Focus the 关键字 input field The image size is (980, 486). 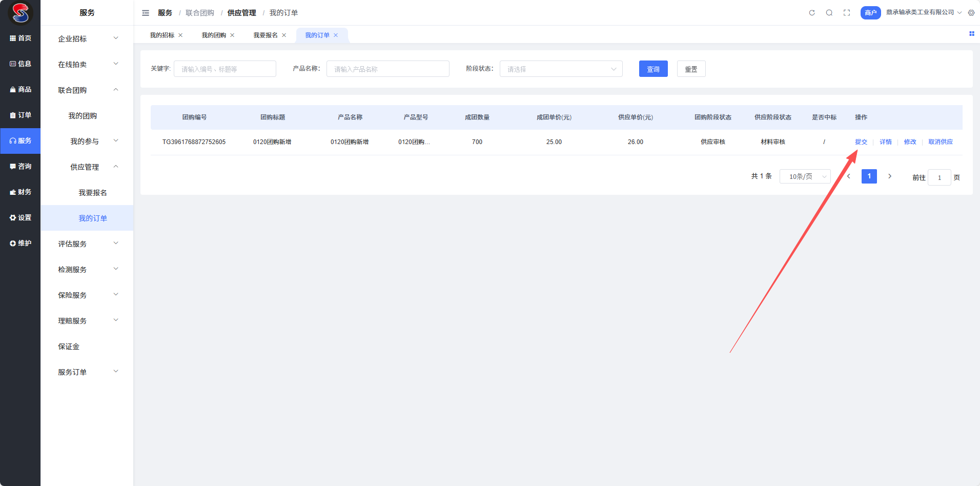pos(224,69)
